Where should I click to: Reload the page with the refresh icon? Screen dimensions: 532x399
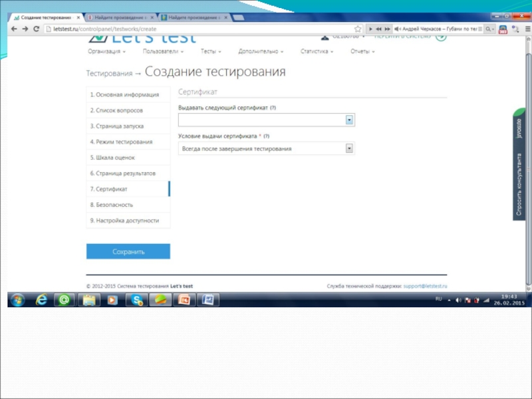tap(36, 29)
